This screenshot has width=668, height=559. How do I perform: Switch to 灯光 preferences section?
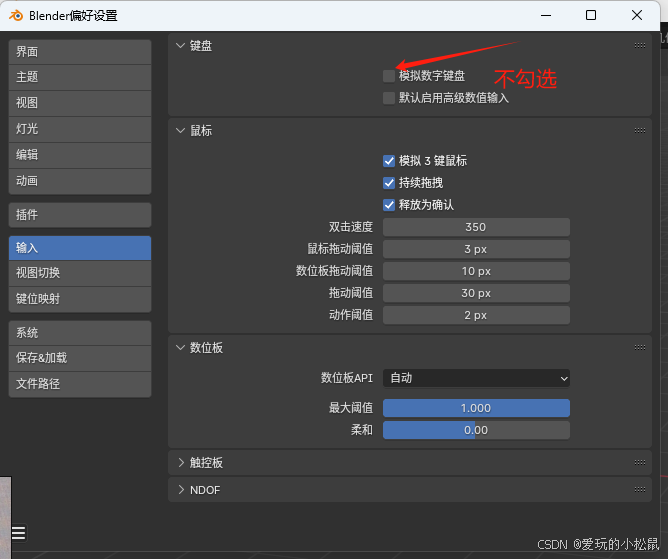(80, 129)
